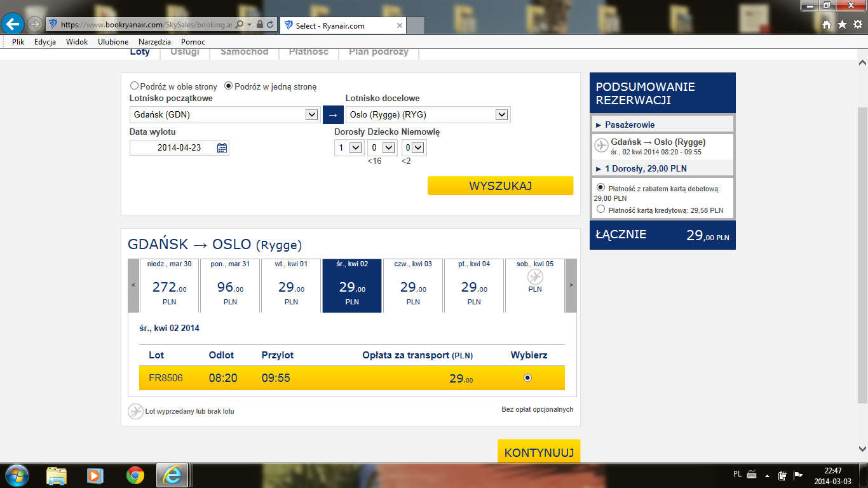Viewport: 868px width, 488px height.
Task: Open the address bar dropdown arrow
Action: [249, 25]
